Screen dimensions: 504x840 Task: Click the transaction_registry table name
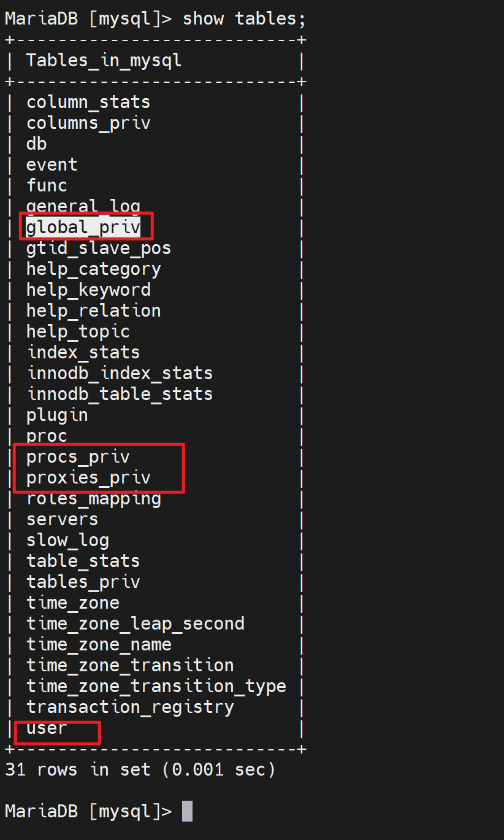pyautogui.click(x=130, y=707)
